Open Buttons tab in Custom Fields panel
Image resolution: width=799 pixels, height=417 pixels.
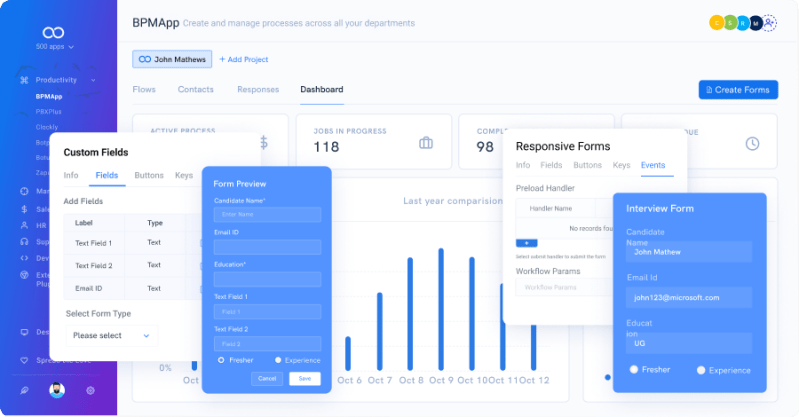pos(149,175)
